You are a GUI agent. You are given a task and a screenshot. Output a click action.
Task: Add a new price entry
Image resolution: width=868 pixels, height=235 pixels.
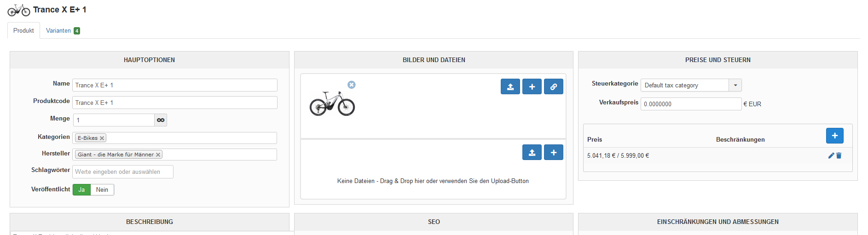click(x=834, y=136)
